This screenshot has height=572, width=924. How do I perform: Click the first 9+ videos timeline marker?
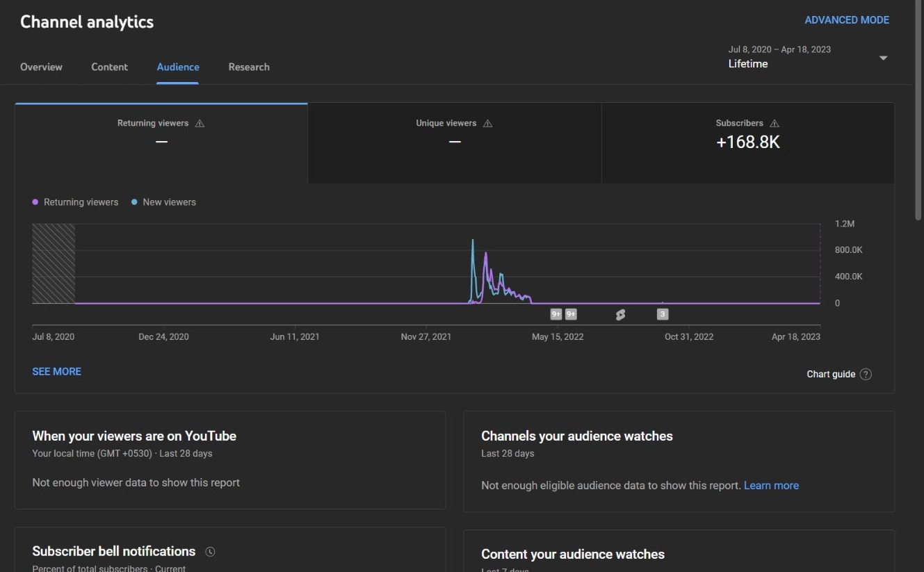(556, 314)
